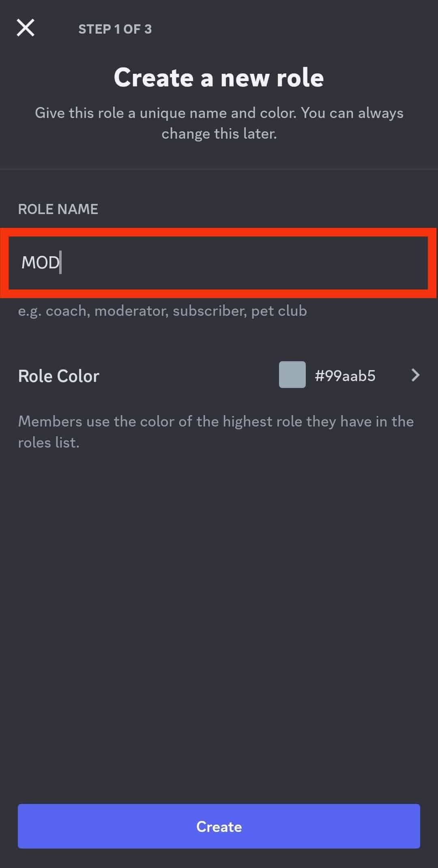Click the STEP 1 OF 3 indicator
438x868 pixels.
115,29
